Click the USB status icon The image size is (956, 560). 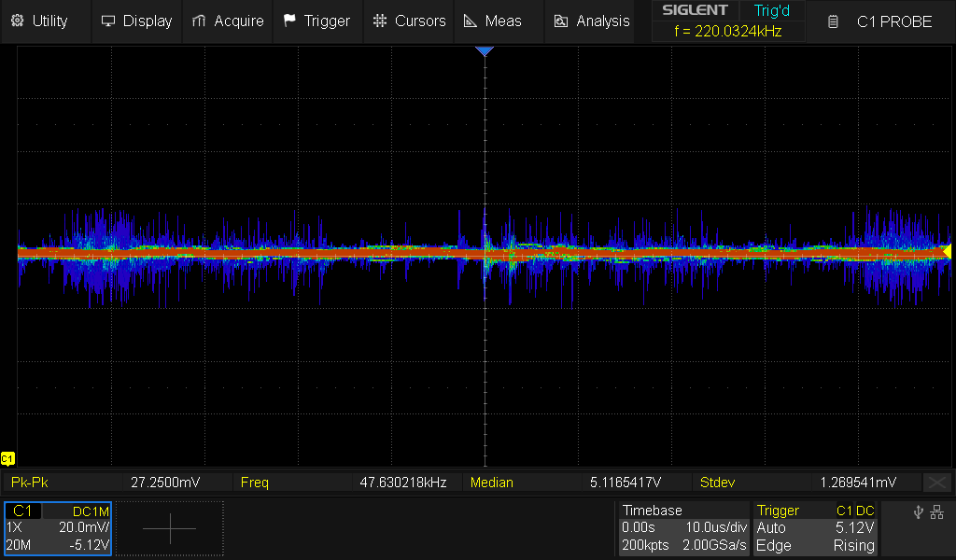click(x=918, y=511)
